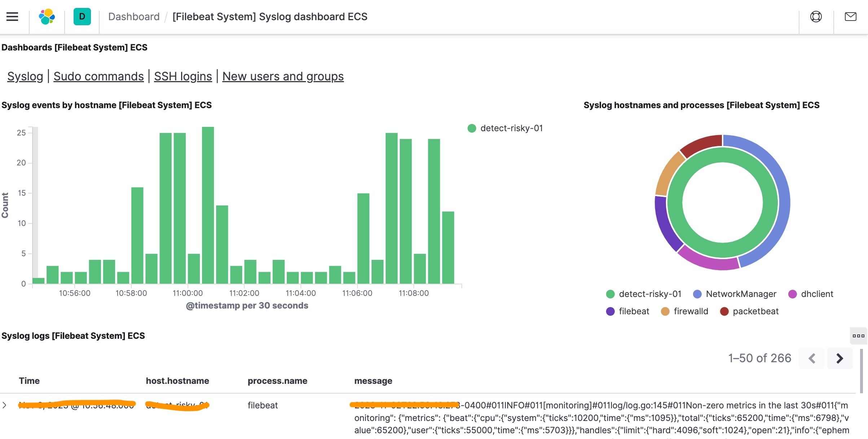
Task: Click detect-risky-01 bar chart legend entry
Action: tap(505, 128)
